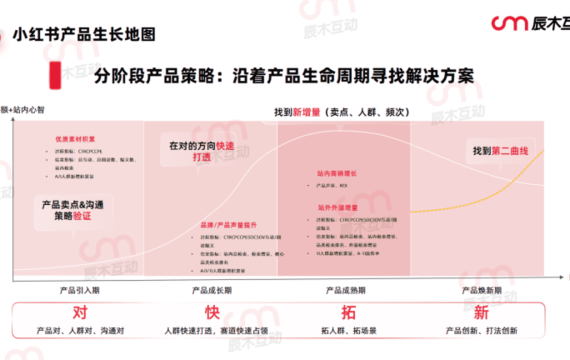Click the stage label 产品成长期
Viewport: 570px width, 360px height.
[212, 290]
